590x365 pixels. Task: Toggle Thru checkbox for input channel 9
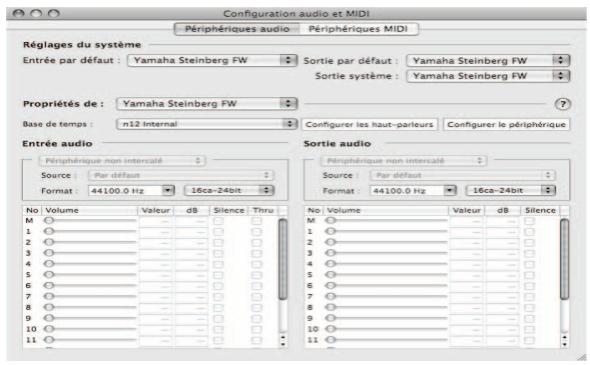(x=257, y=319)
